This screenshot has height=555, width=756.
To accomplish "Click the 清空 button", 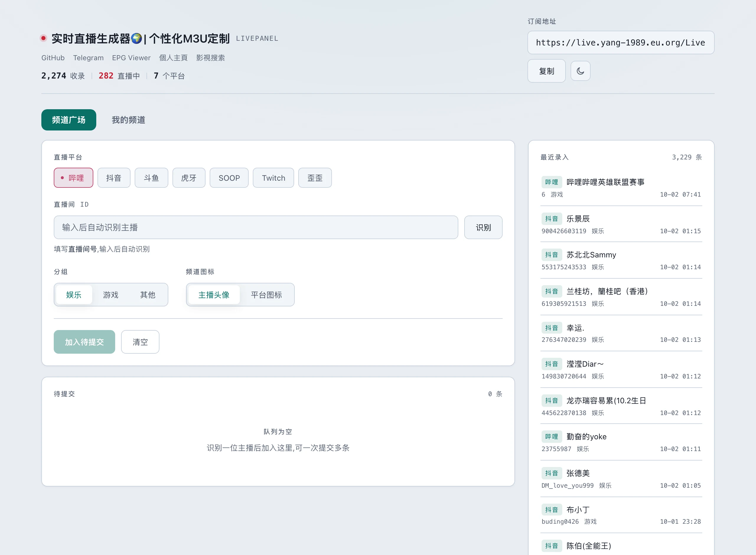I will tap(140, 342).
